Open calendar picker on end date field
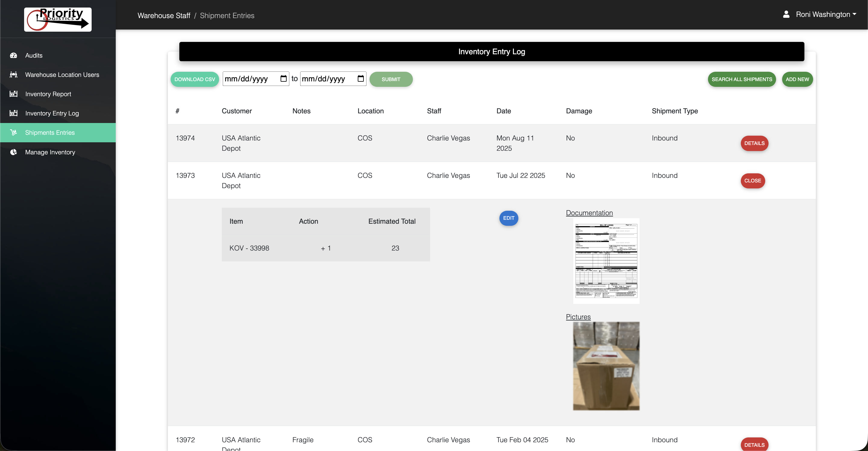868x451 pixels. [360, 79]
